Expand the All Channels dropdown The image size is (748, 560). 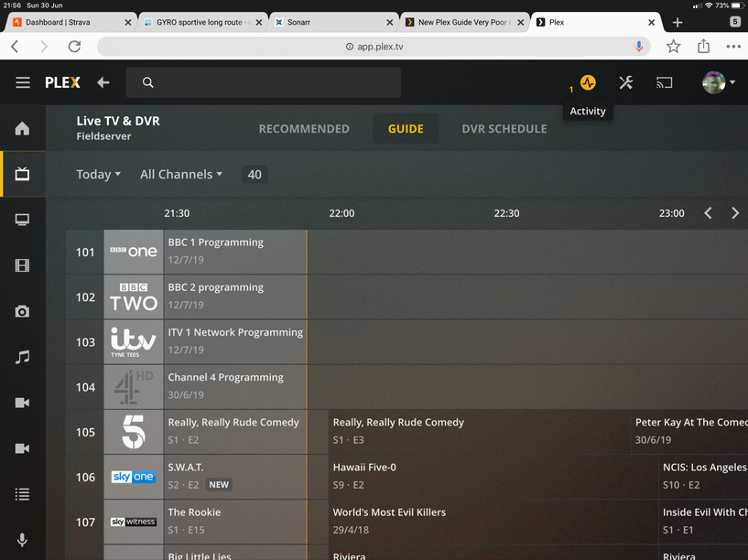[181, 175]
